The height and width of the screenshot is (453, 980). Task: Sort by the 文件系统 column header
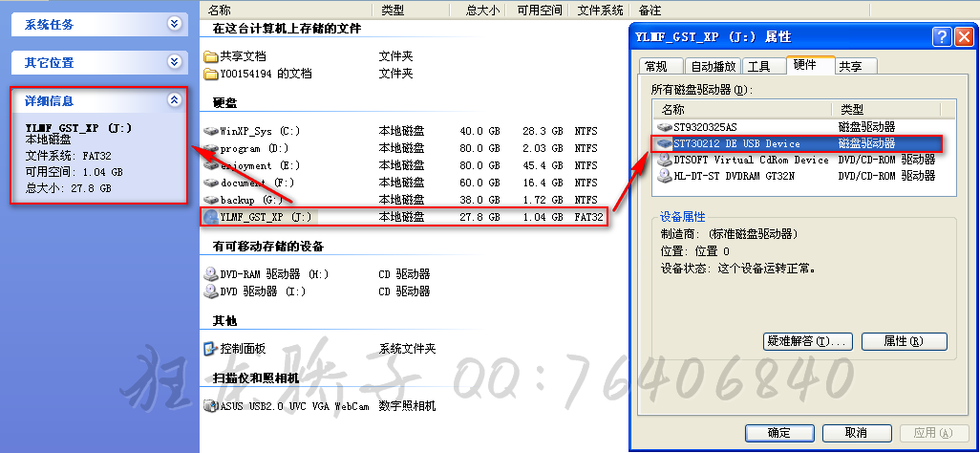coord(601,10)
